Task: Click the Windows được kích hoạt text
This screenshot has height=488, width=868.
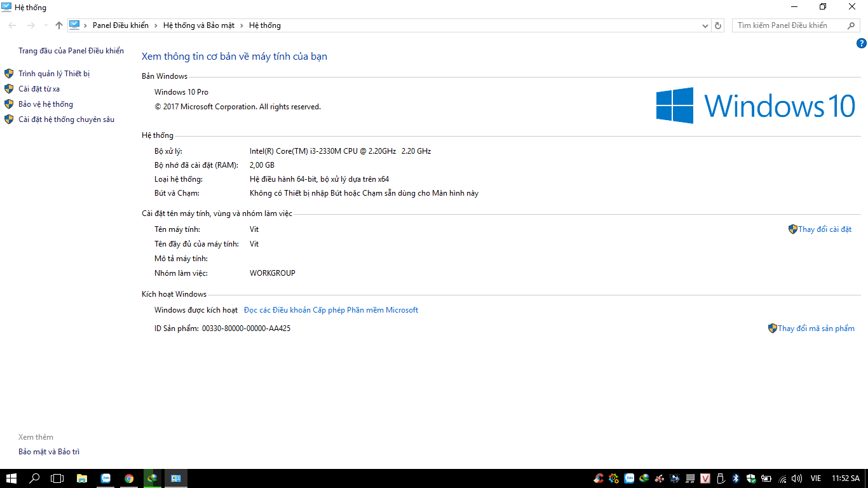Action: (x=196, y=310)
